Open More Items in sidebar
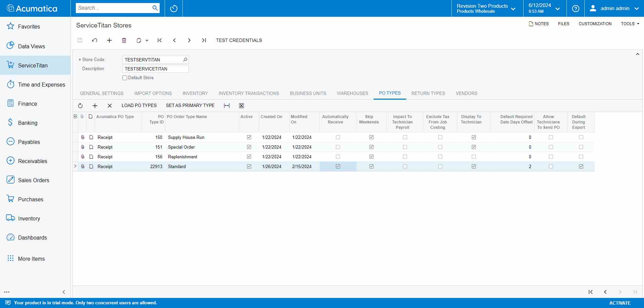This screenshot has width=644, height=308. click(35, 259)
